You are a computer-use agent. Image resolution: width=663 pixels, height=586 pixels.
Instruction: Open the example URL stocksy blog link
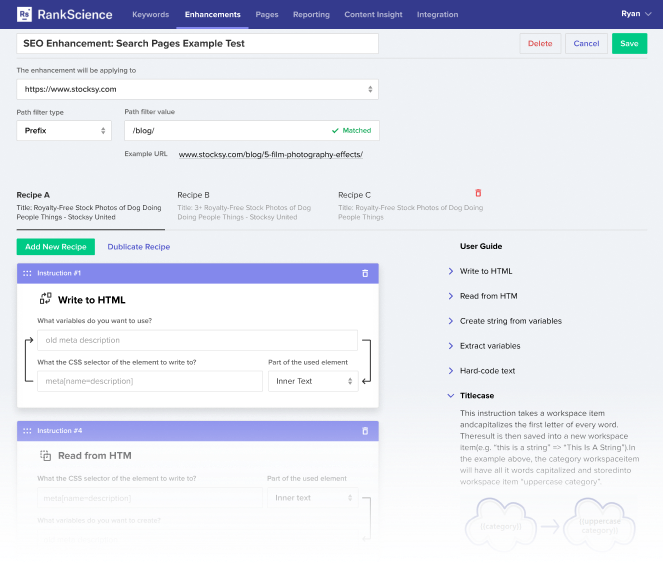(x=271, y=155)
